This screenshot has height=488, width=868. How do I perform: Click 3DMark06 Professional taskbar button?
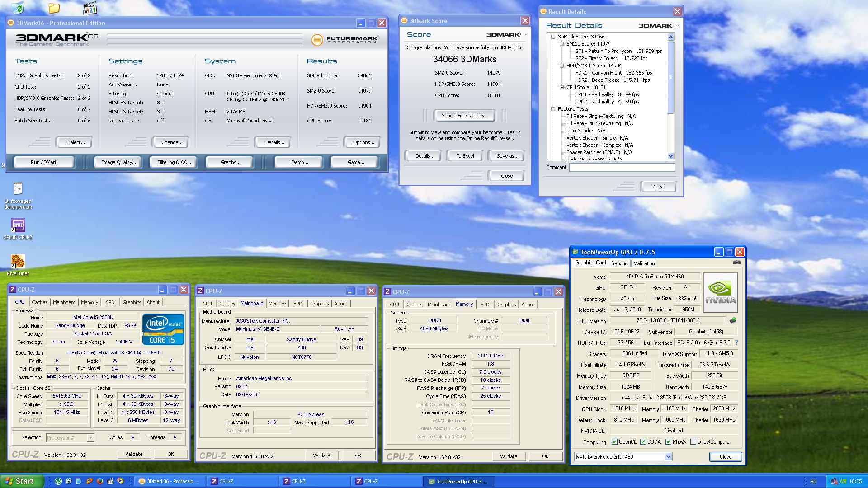coord(170,482)
